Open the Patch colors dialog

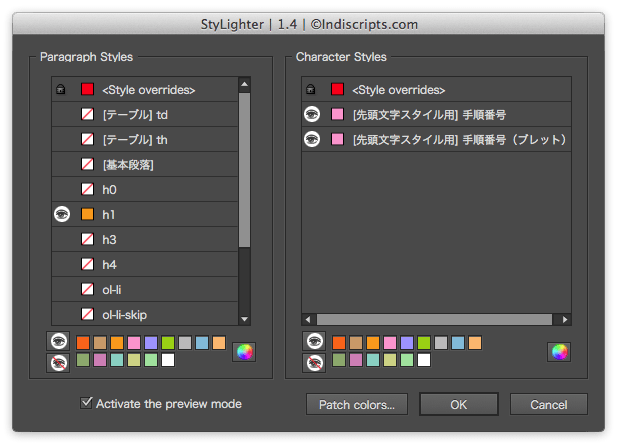coord(357,404)
